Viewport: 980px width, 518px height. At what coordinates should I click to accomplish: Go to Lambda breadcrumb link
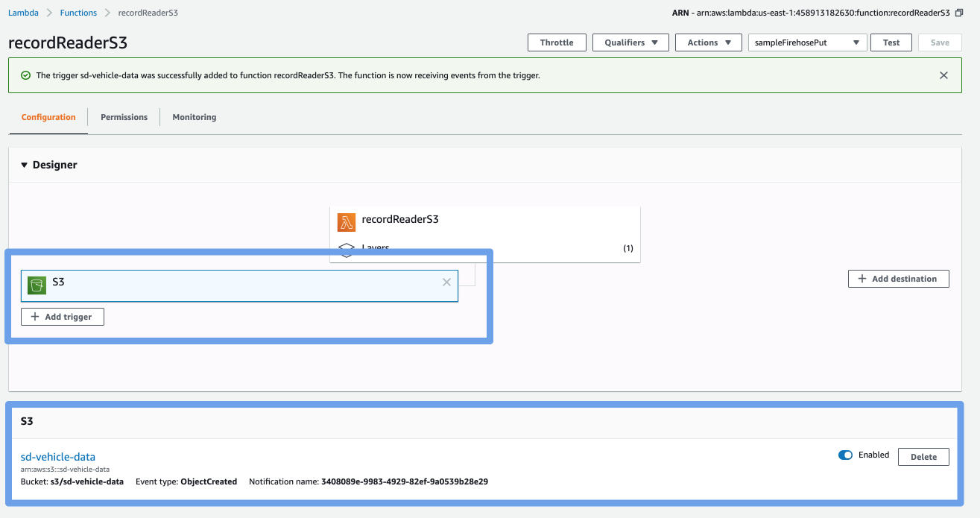[x=23, y=13]
